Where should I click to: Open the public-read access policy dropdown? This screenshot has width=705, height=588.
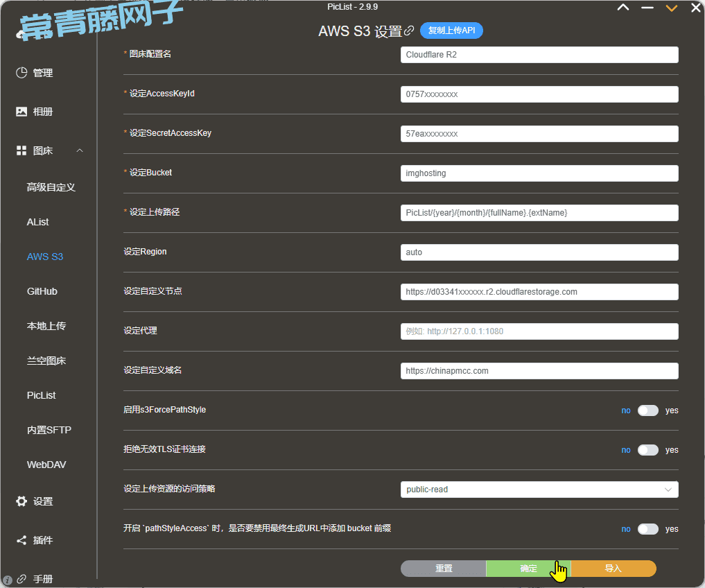click(x=539, y=490)
